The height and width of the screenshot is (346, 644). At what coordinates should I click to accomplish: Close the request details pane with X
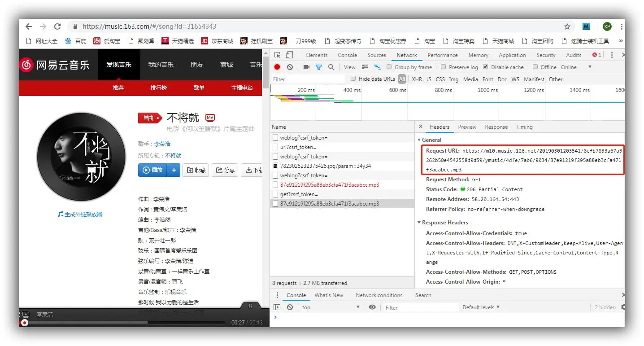pos(420,127)
